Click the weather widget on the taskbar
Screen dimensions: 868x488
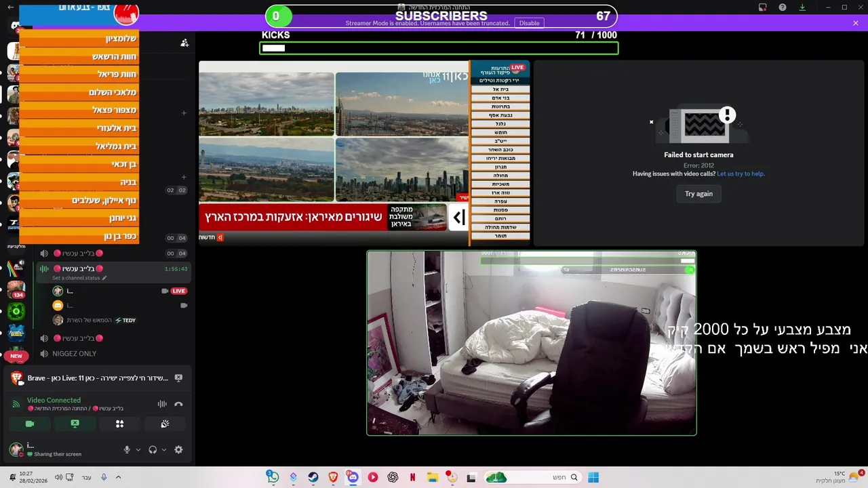coord(840,477)
